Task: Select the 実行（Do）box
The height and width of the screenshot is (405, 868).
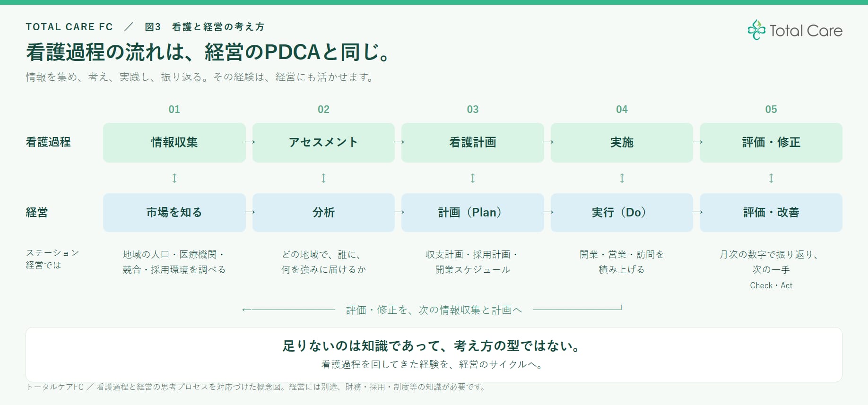Action: pyautogui.click(x=622, y=213)
